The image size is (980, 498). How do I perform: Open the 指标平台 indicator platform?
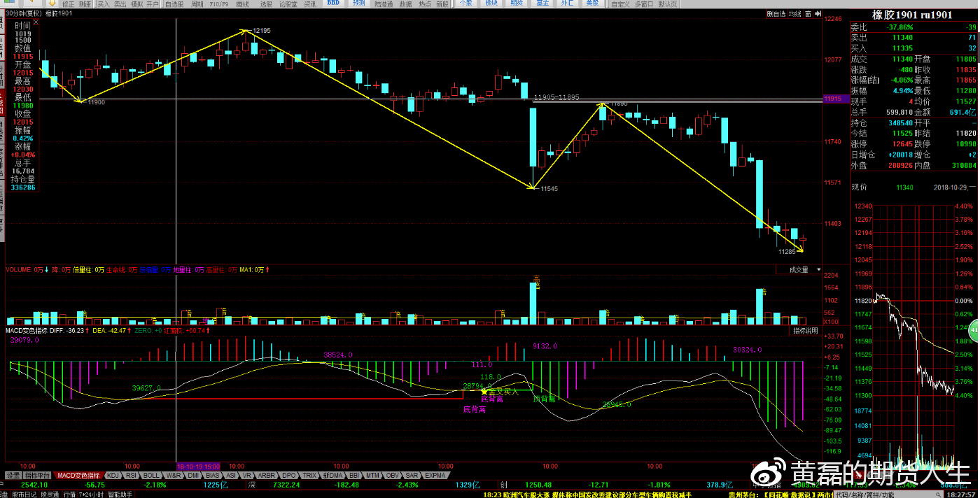tap(38, 475)
